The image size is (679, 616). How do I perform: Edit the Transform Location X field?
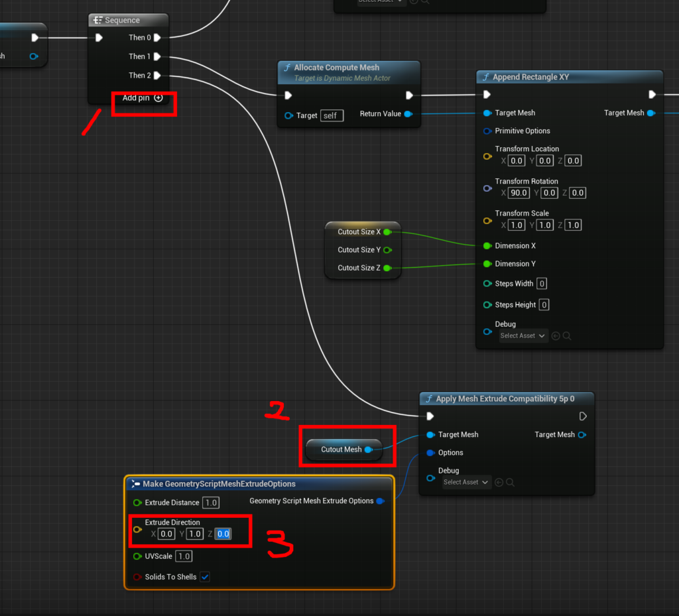(517, 160)
